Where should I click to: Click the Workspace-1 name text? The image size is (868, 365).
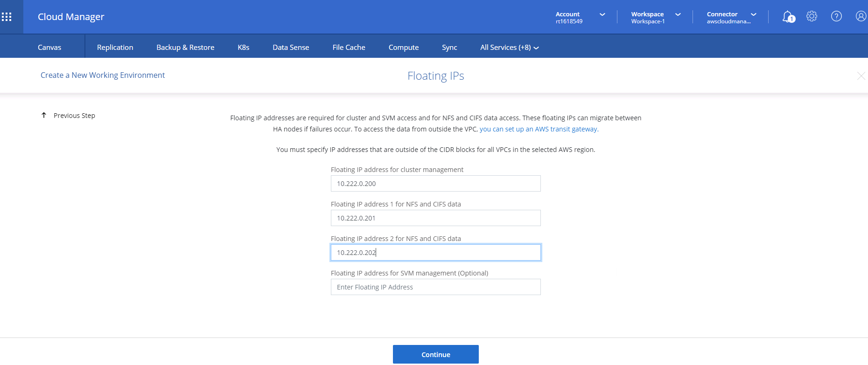point(648,21)
